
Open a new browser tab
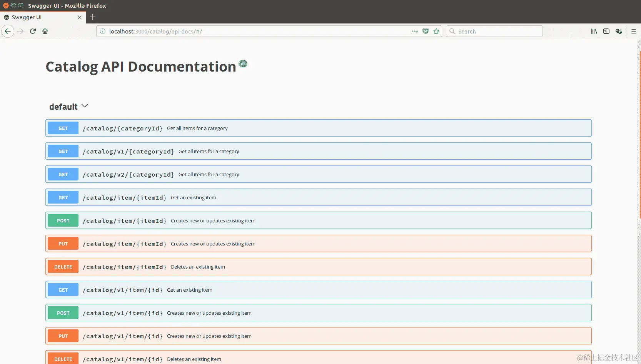pos(93,17)
